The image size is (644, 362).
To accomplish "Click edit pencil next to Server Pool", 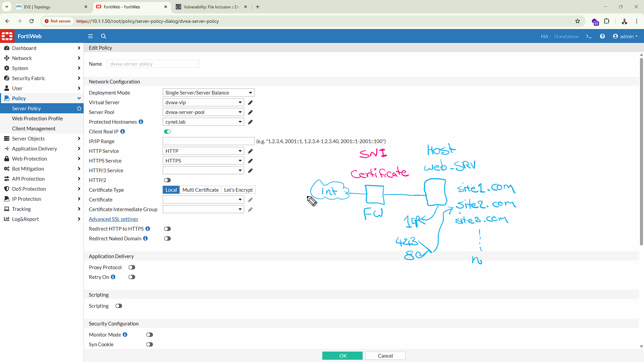I will pyautogui.click(x=250, y=112).
